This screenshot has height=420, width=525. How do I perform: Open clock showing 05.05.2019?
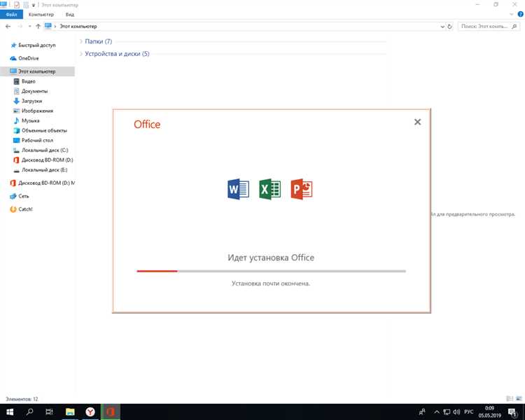coord(489,412)
